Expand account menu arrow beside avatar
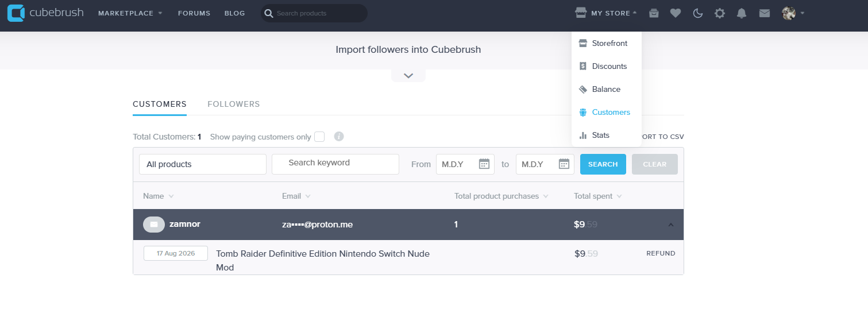 (802, 13)
